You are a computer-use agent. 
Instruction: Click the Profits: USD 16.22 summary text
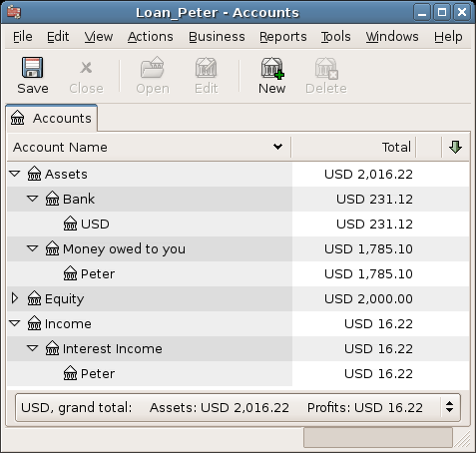point(365,407)
